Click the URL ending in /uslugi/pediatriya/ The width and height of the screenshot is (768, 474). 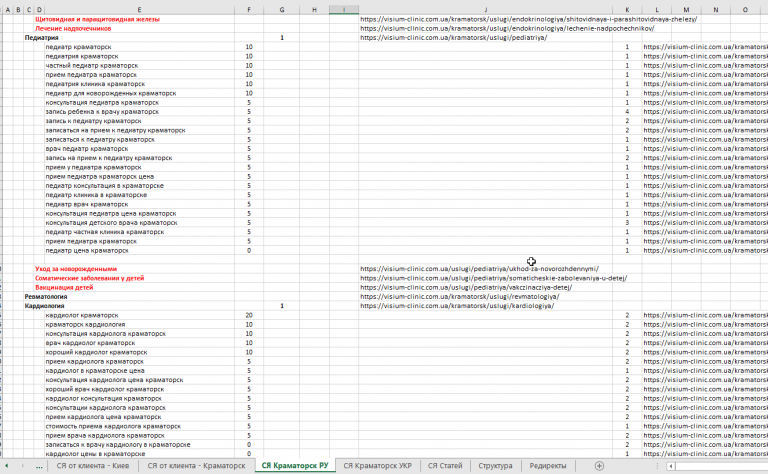pos(454,38)
